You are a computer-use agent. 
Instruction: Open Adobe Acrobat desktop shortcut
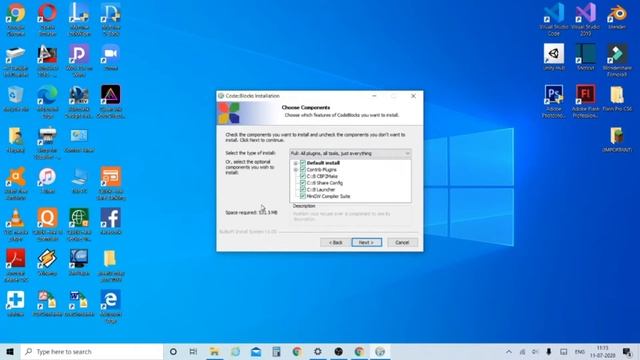pyautogui.click(x=16, y=266)
